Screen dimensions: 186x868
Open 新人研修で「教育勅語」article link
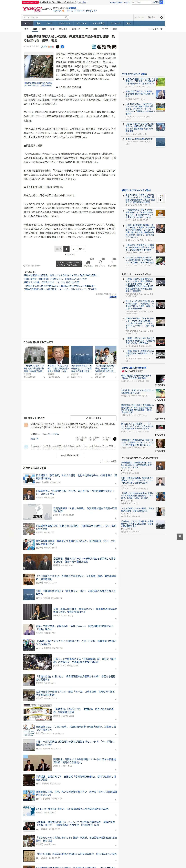pyautogui.click(x=76, y=477)
